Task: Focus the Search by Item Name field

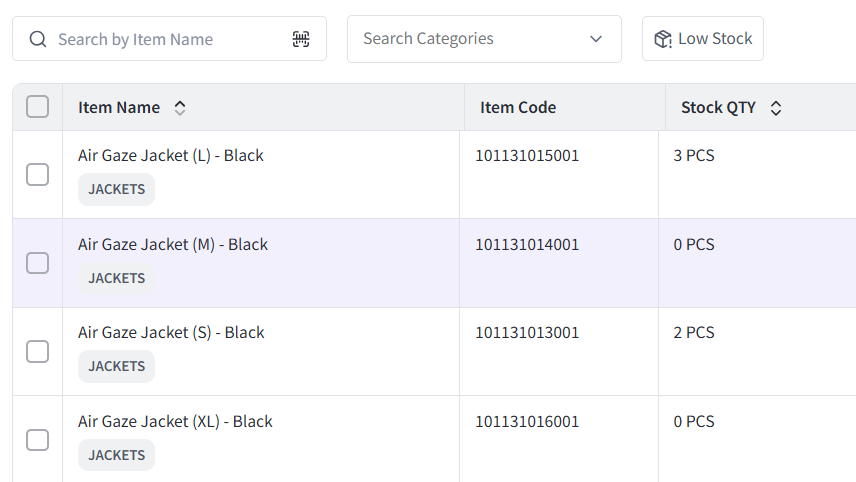Action: (x=169, y=39)
